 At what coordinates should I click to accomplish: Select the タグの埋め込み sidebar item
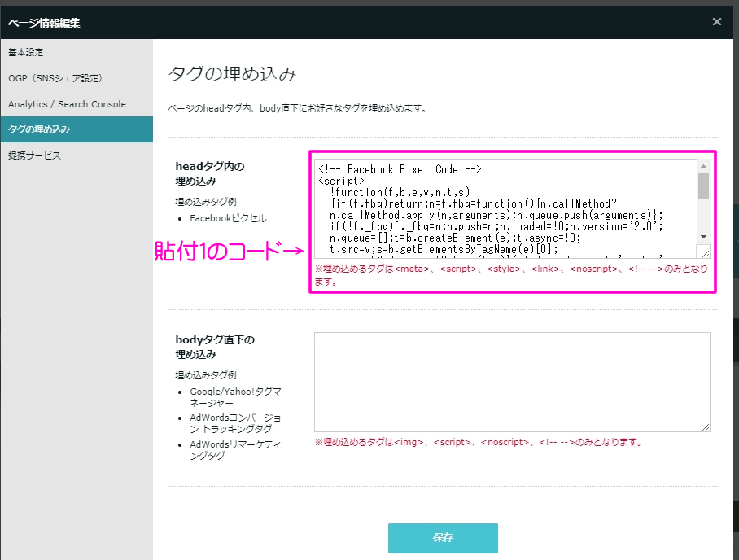[39, 129]
